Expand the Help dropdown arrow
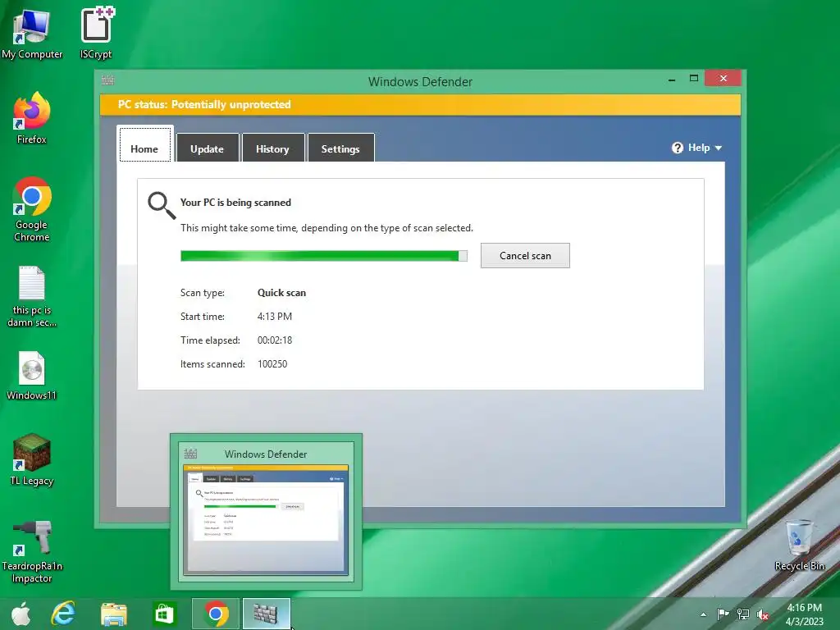Viewport: 840px width, 630px height. pos(719,148)
